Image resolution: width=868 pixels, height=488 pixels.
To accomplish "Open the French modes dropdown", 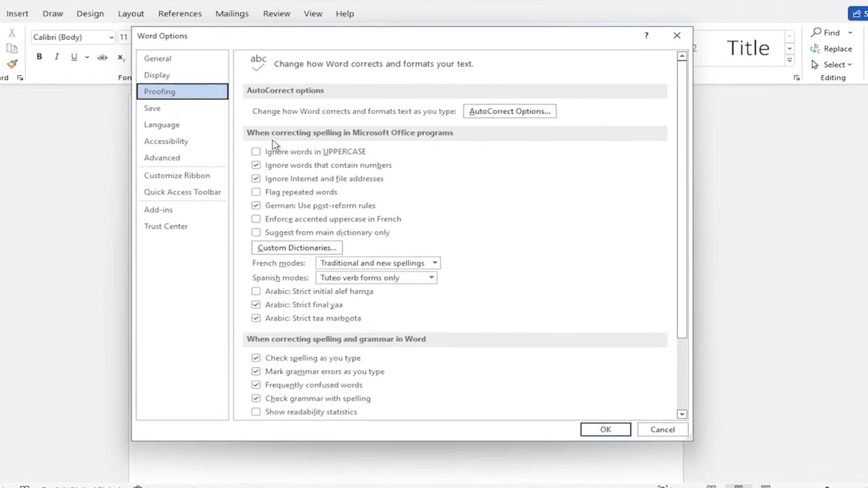I will click(x=378, y=263).
